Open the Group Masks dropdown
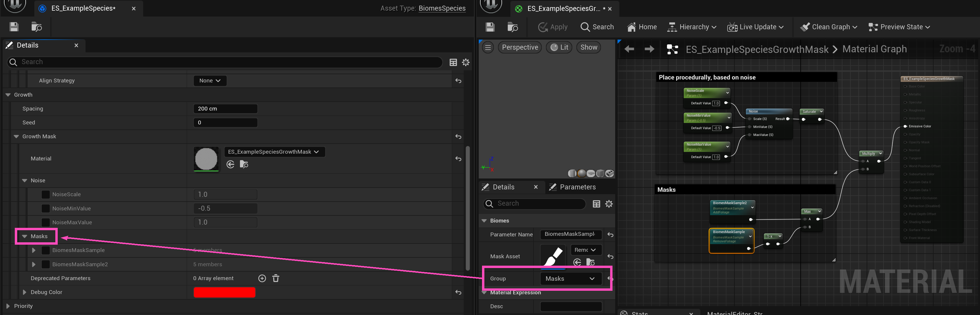 570,279
